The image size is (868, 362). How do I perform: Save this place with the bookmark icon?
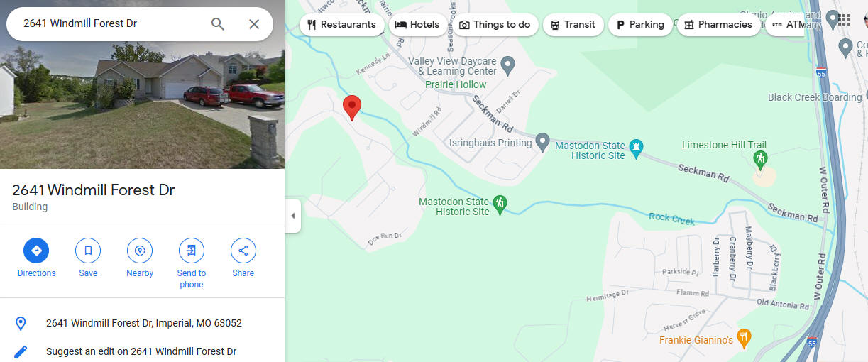click(x=88, y=258)
